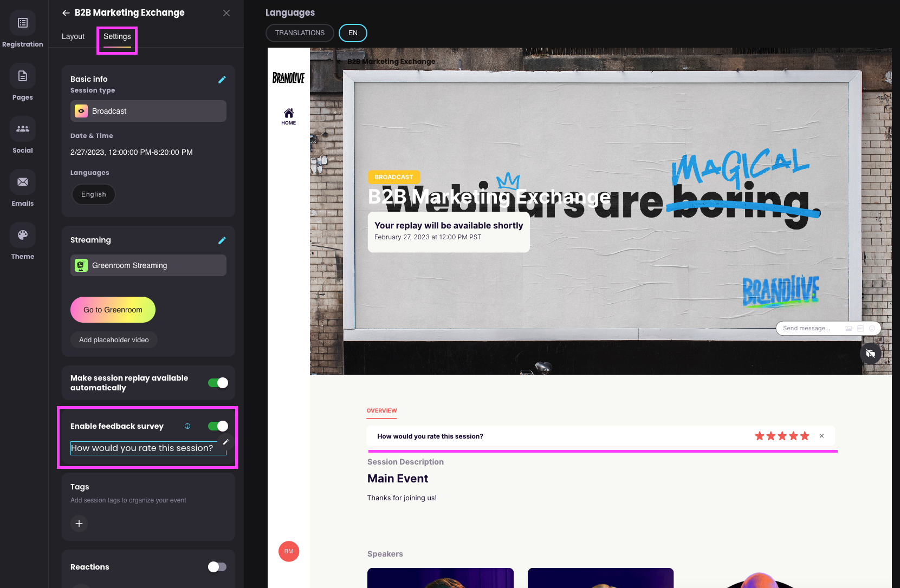
Task: Toggle Enable feedback survey switch
Action: (218, 426)
